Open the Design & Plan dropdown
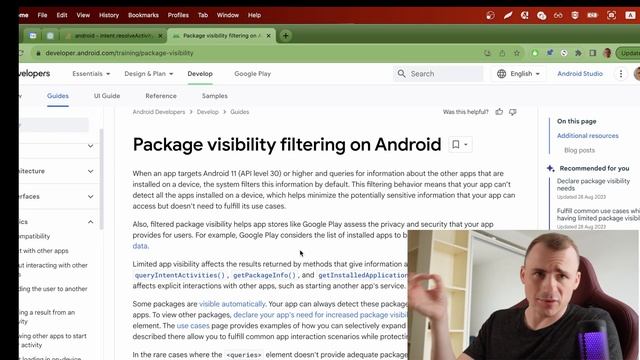Viewport: 640px width, 360px height. coord(149,73)
